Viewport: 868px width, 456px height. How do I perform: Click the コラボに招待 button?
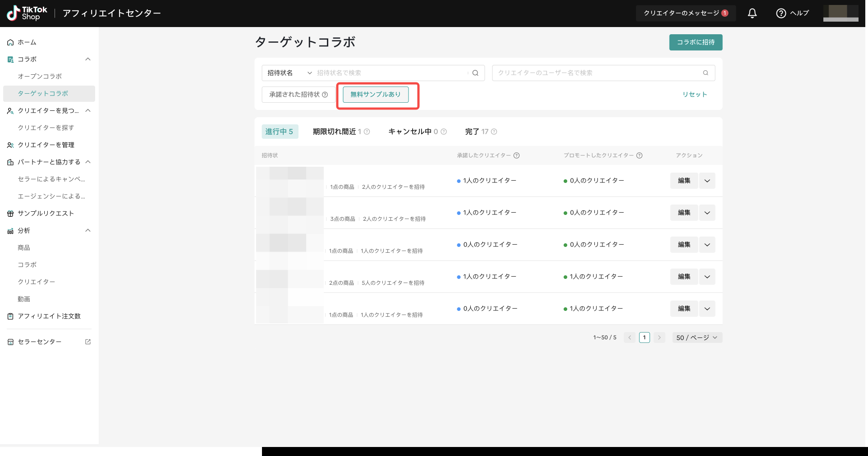tap(696, 42)
